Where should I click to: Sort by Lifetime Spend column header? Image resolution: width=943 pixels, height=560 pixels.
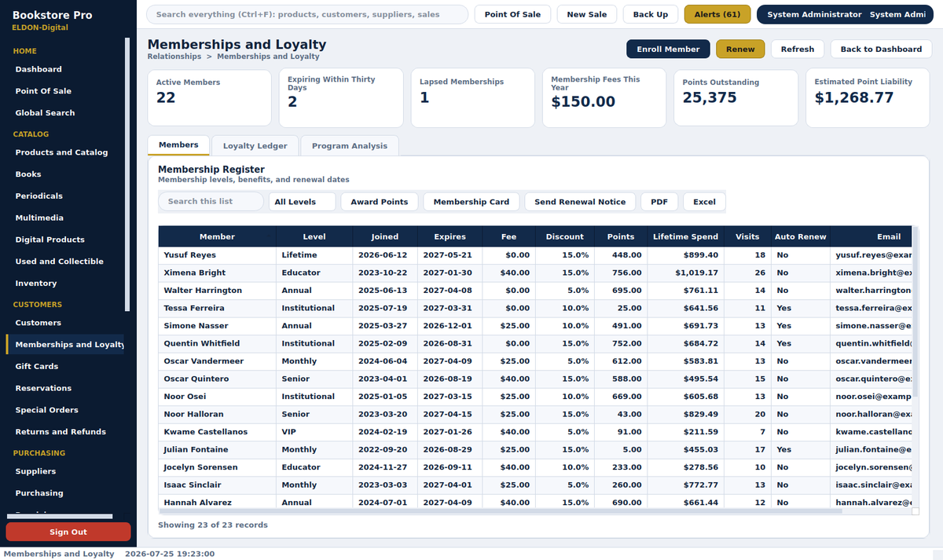pos(686,236)
